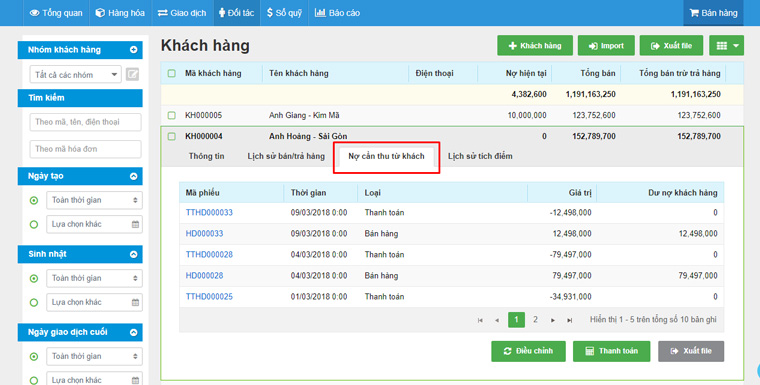Collapse the Ngày giao dịch cuối section
This screenshot has height=385, width=760.
pyautogui.click(x=133, y=333)
